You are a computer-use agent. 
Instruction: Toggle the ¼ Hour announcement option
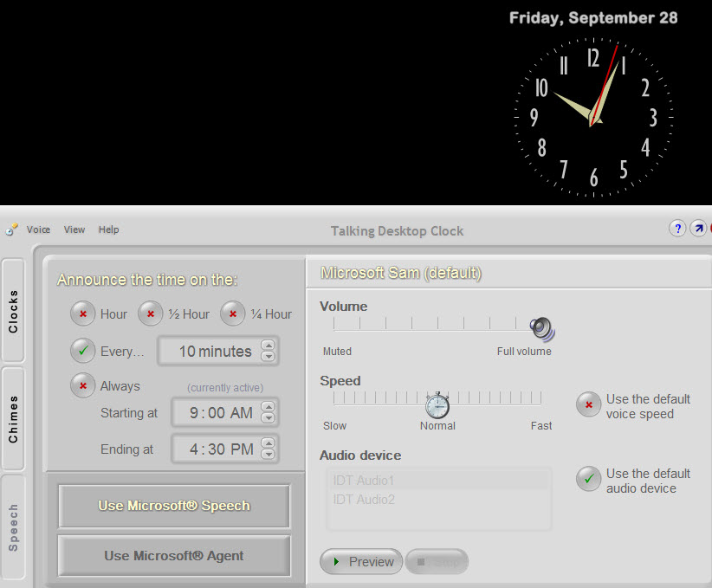tap(232, 313)
